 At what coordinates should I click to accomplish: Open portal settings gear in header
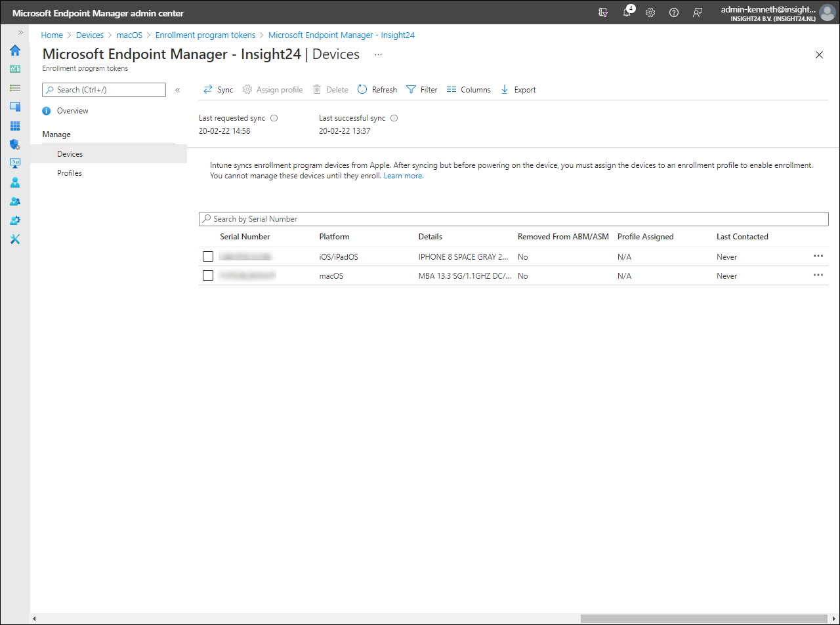point(650,12)
